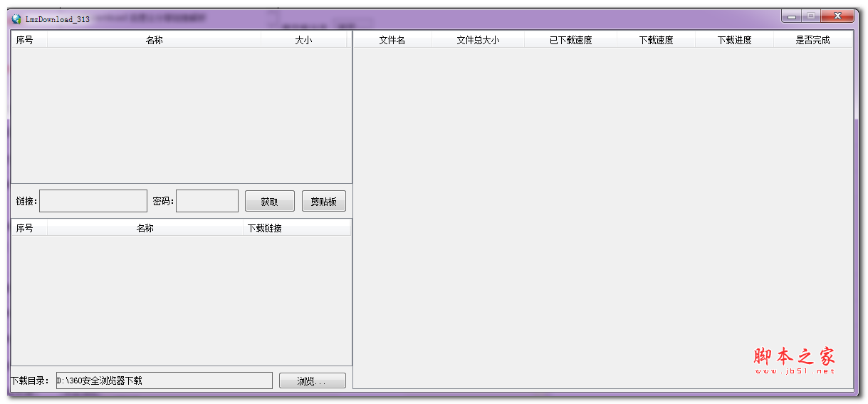Click the 下载进度 column header

click(x=735, y=41)
